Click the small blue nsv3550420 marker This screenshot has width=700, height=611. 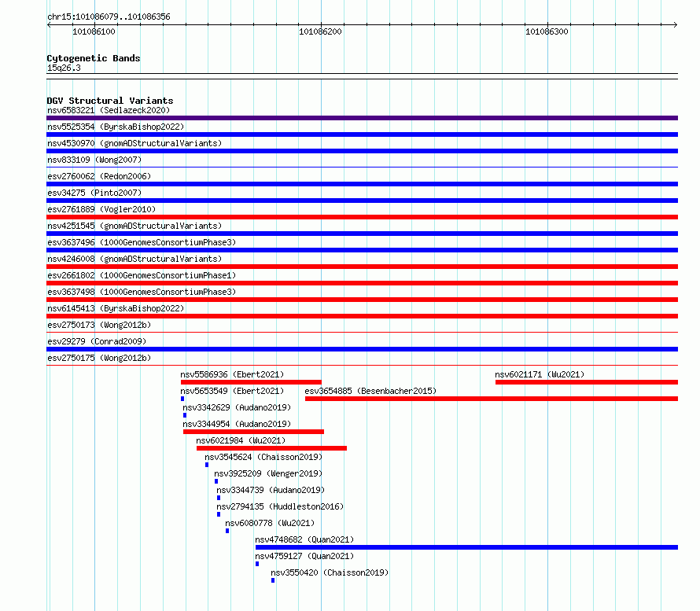click(273, 580)
